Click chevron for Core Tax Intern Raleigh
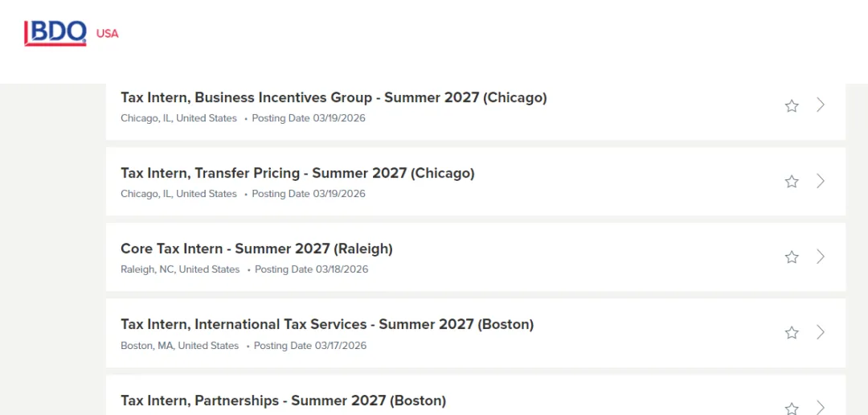This screenshot has height=415, width=868. (x=821, y=257)
